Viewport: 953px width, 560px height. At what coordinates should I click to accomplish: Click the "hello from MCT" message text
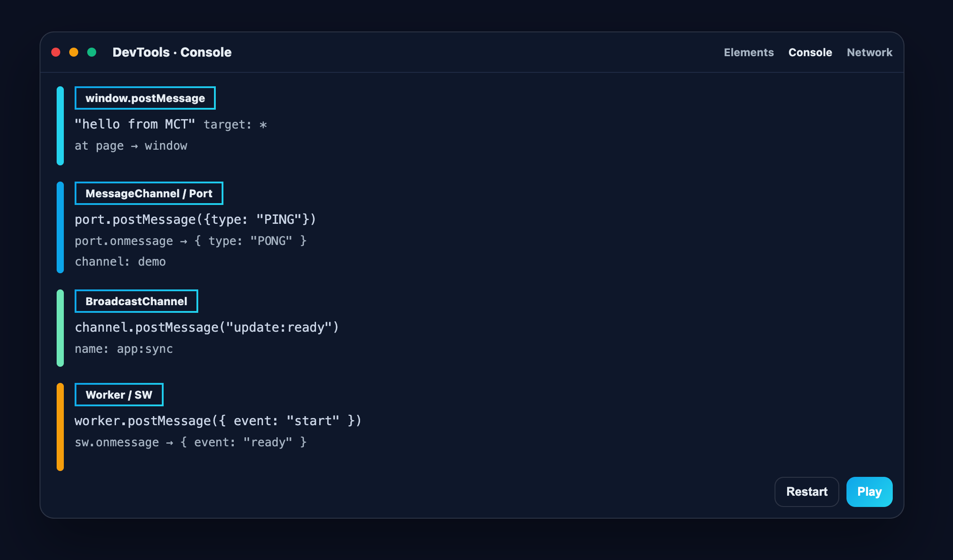click(x=135, y=124)
